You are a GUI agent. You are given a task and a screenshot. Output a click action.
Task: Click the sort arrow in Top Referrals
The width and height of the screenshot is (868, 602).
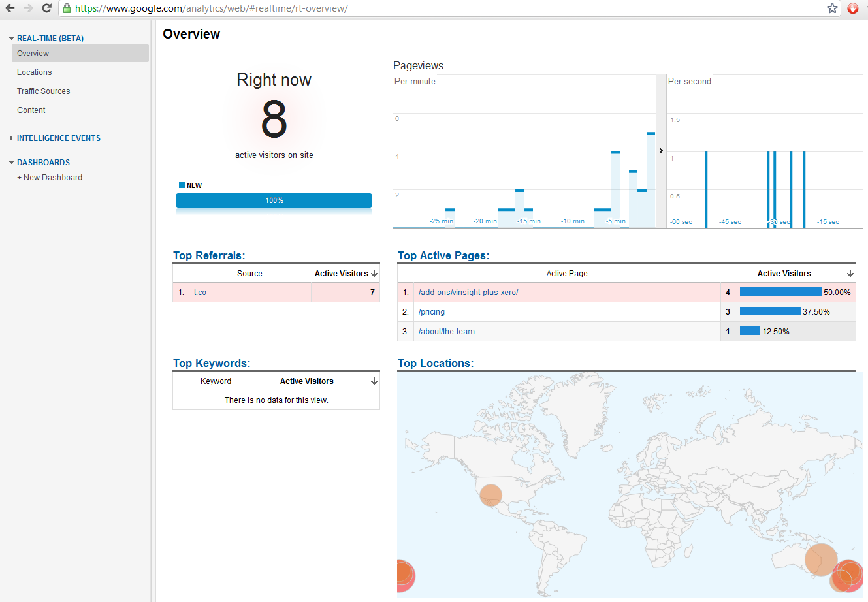[374, 274]
